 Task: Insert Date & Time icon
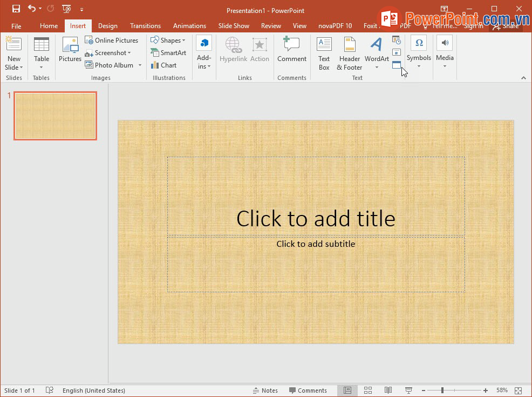coord(396,41)
